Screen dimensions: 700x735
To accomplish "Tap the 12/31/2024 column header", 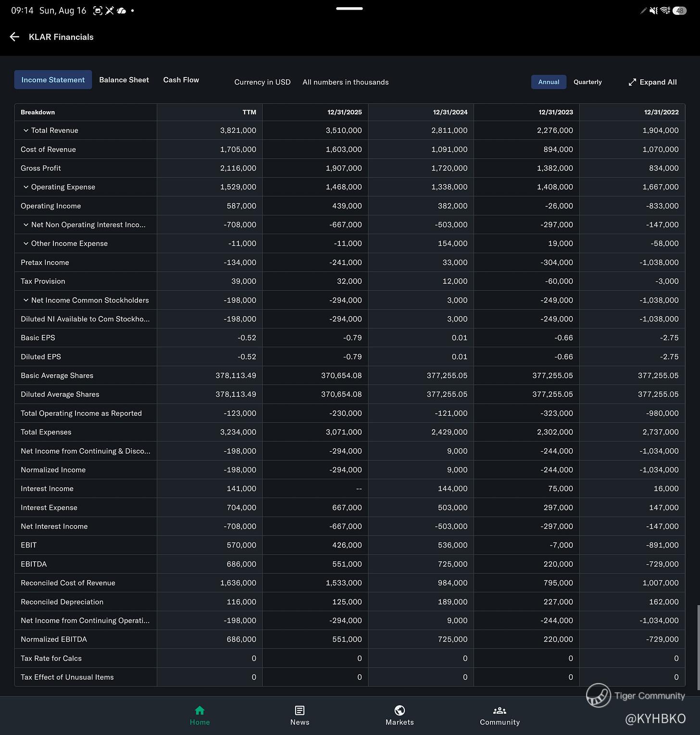I will [x=450, y=112].
